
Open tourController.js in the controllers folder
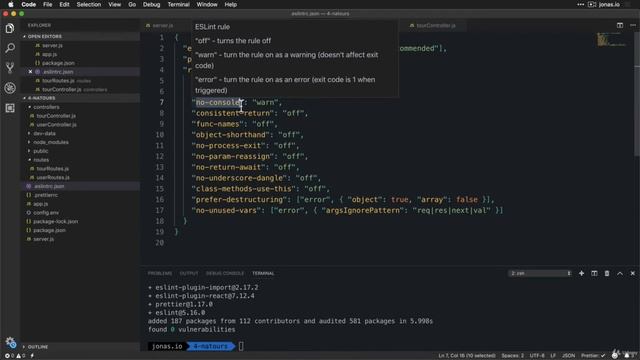[x=56, y=116]
